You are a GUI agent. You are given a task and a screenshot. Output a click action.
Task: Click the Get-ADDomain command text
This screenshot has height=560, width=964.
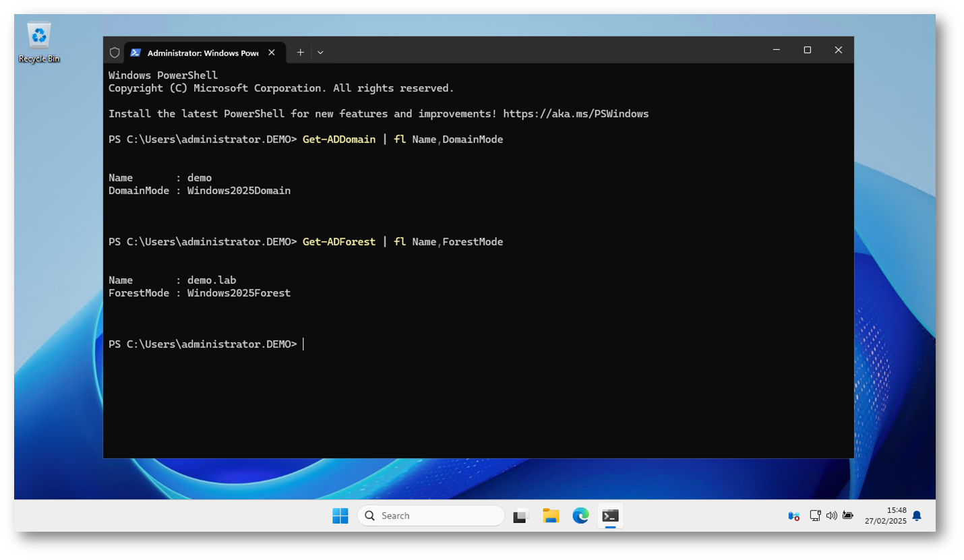click(x=339, y=139)
